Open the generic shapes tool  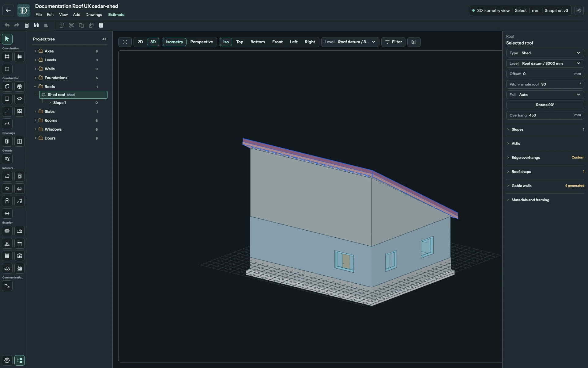pos(7,159)
